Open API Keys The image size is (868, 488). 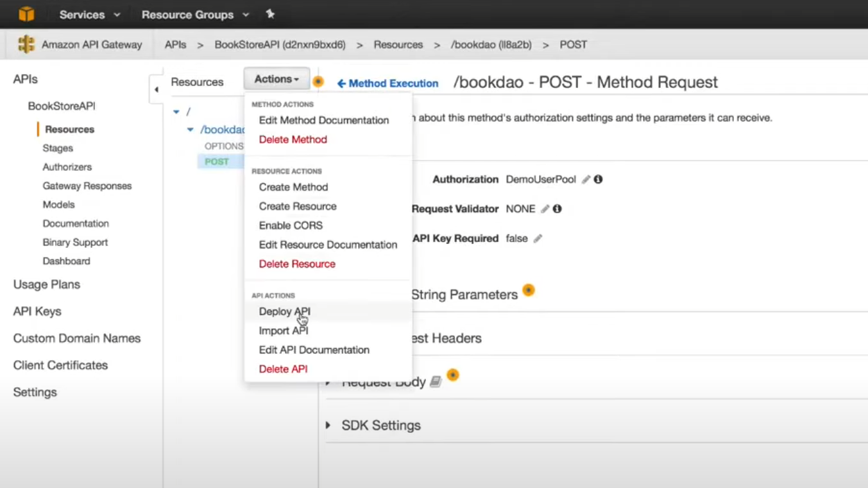tap(37, 311)
